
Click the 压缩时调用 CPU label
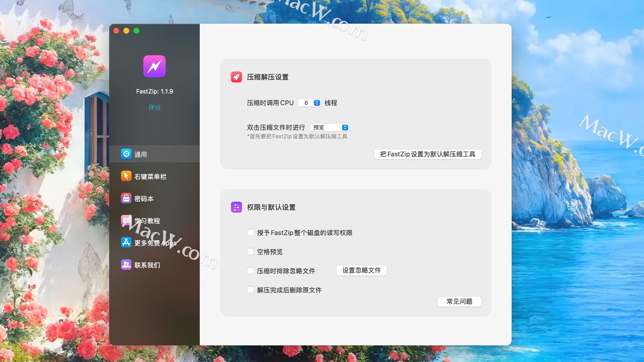coord(270,103)
